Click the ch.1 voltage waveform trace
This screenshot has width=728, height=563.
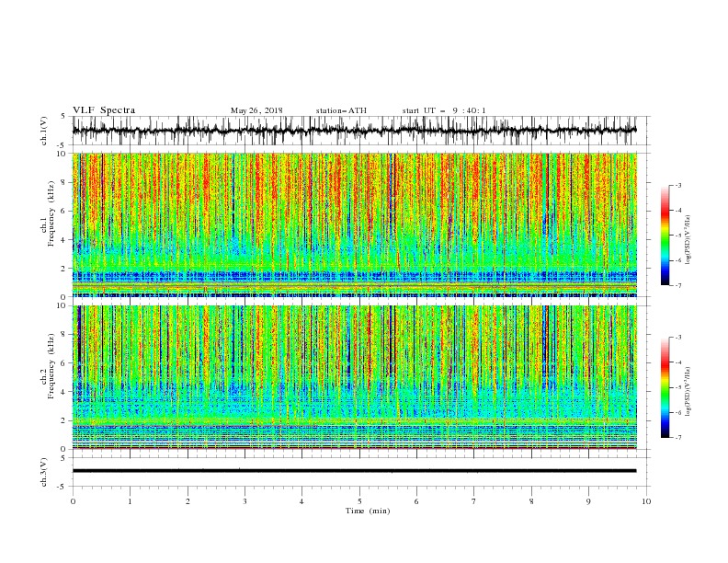[x=354, y=131]
